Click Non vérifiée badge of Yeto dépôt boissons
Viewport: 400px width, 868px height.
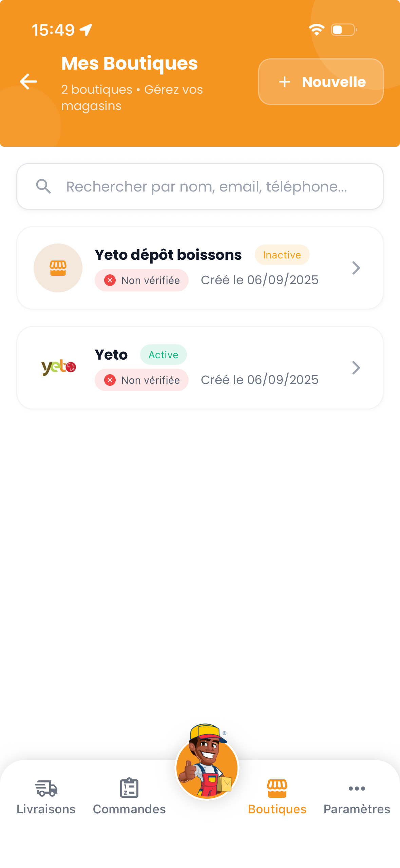tap(141, 280)
